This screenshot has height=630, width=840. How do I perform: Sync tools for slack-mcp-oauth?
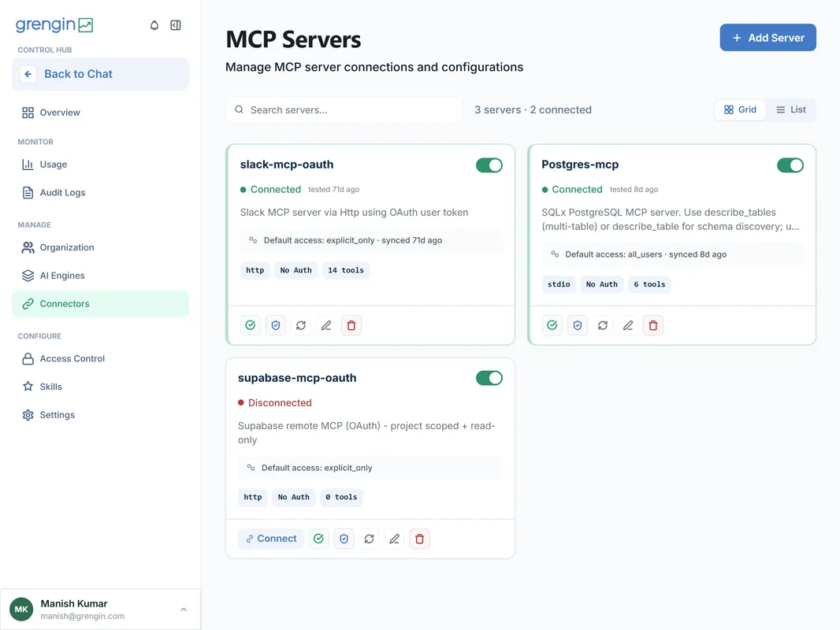pyautogui.click(x=300, y=325)
